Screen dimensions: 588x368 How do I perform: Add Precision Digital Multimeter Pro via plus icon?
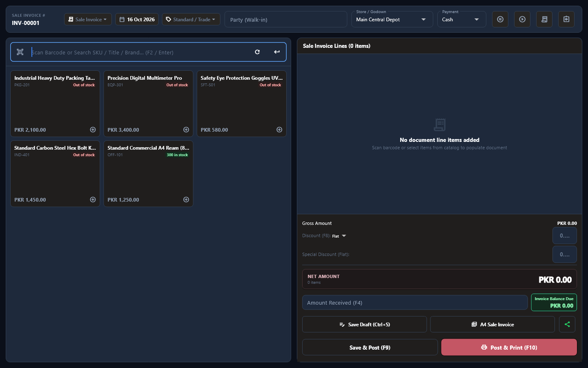point(186,130)
